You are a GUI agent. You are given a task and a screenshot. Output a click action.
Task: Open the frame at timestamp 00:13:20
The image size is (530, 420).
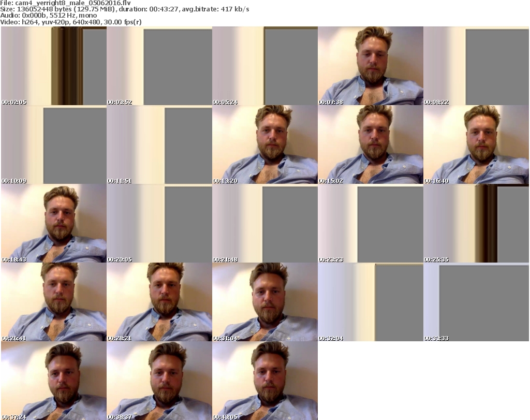pos(265,144)
